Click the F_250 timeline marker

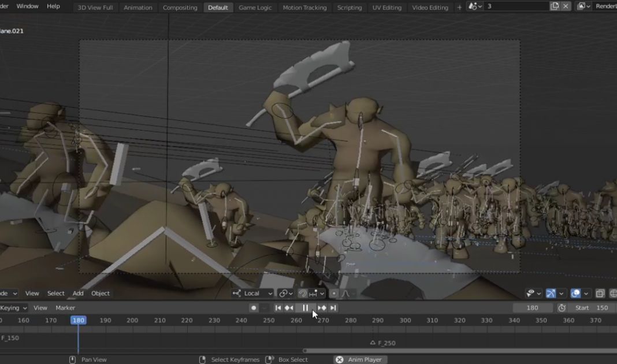pyautogui.click(x=373, y=343)
